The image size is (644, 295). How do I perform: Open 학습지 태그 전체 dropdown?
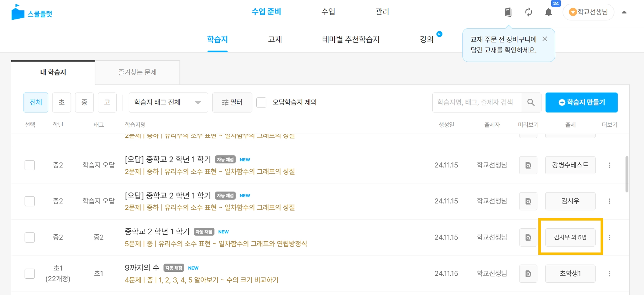(x=168, y=102)
